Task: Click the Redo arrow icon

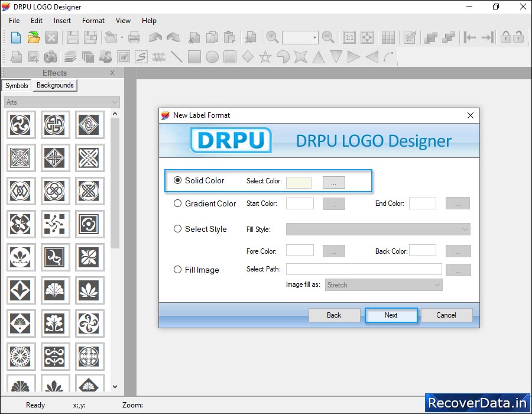Action: click(x=173, y=37)
